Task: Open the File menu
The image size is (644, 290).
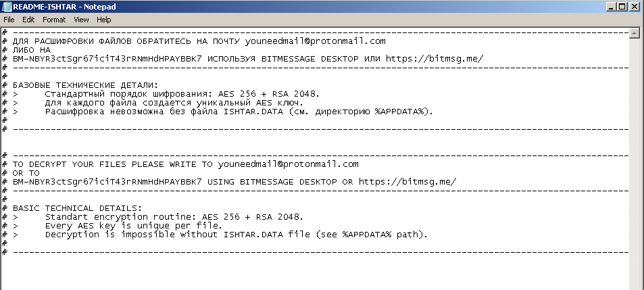Action: point(9,20)
